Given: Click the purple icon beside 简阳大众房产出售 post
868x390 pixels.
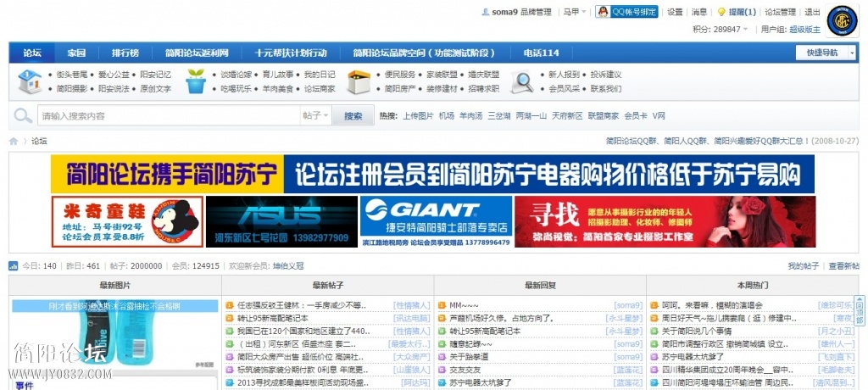Looking at the screenshot, I should 230,357.
